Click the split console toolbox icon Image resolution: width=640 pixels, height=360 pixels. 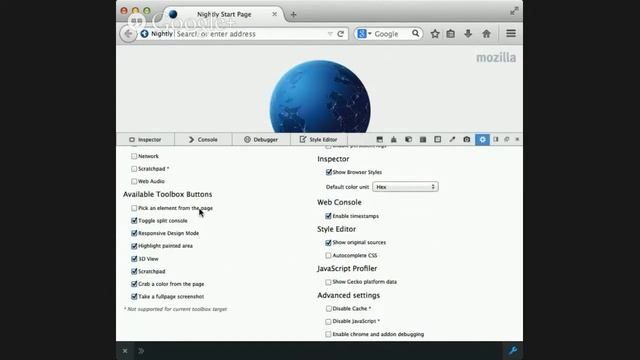[380, 140]
